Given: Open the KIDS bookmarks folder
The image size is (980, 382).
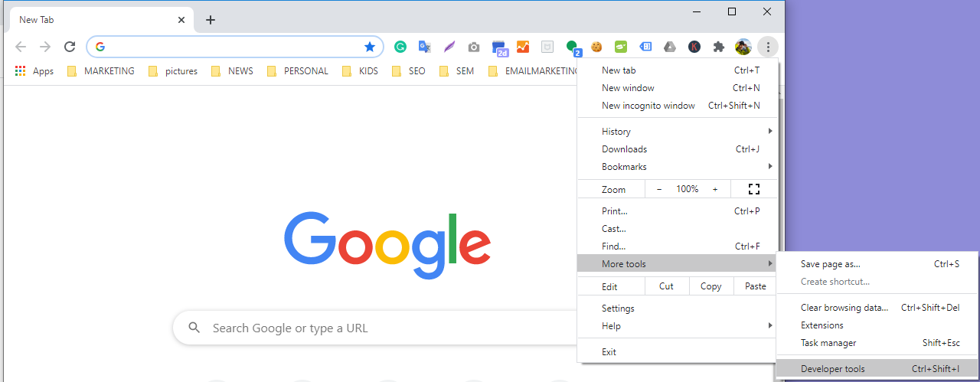Looking at the screenshot, I should tap(360, 71).
